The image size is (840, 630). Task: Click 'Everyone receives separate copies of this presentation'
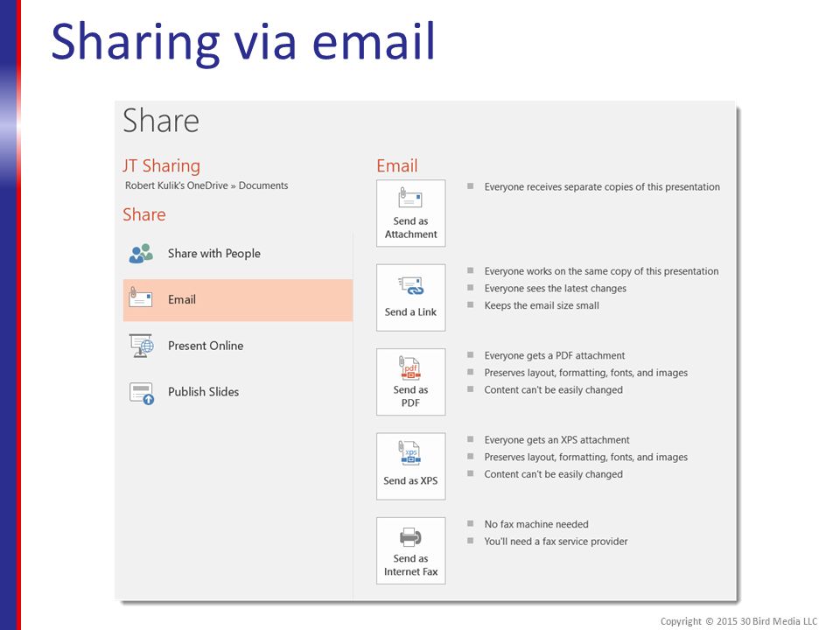(602, 187)
